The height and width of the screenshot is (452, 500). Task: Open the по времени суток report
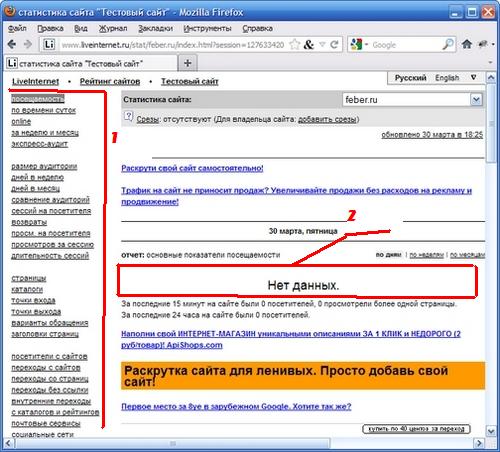coord(44,110)
